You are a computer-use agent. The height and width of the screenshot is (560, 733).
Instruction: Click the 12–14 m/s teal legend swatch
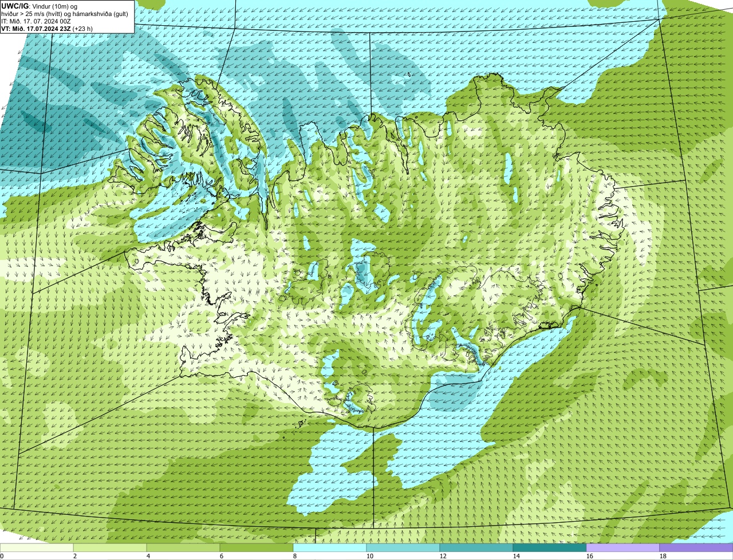tap(476, 547)
